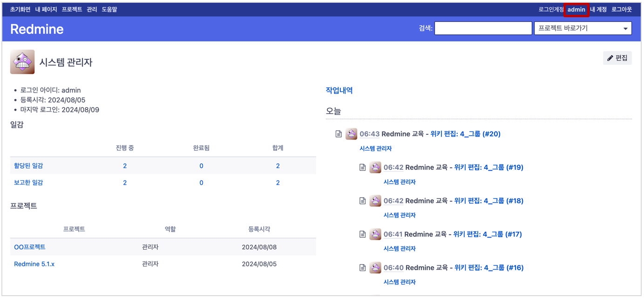Open the OO프로젝트 project link
The image size is (644, 298).
[x=30, y=247]
